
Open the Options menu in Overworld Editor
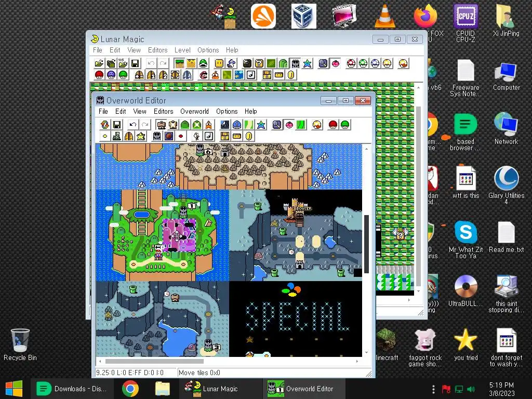[x=227, y=111]
